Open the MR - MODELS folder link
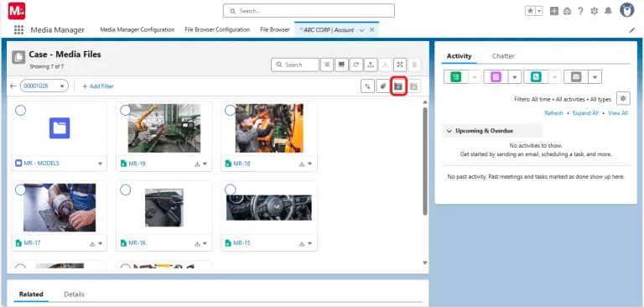The width and height of the screenshot is (644, 307). coord(41,164)
